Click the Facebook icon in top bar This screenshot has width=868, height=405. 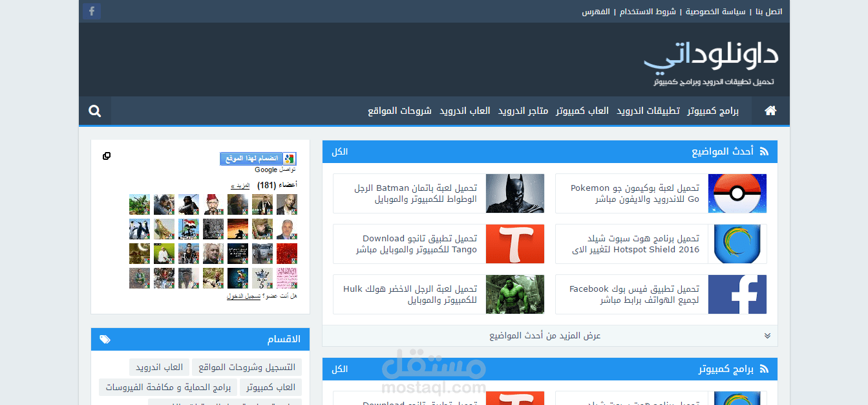tap(92, 11)
